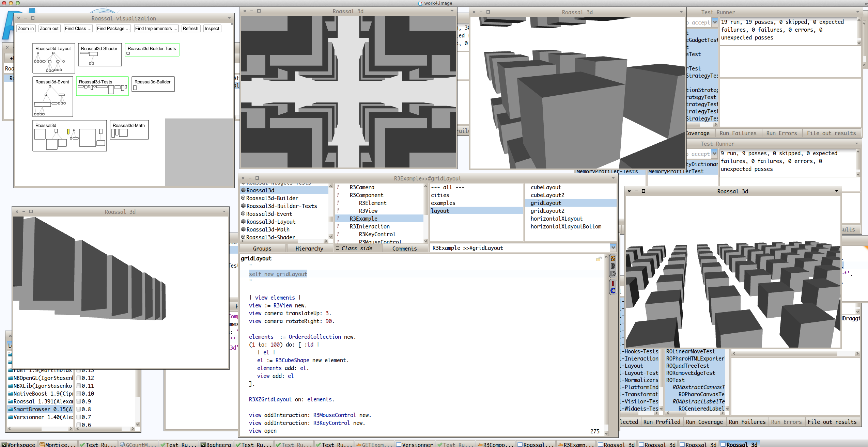
Task: Select the R3Interaction class
Action: tap(379, 226)
